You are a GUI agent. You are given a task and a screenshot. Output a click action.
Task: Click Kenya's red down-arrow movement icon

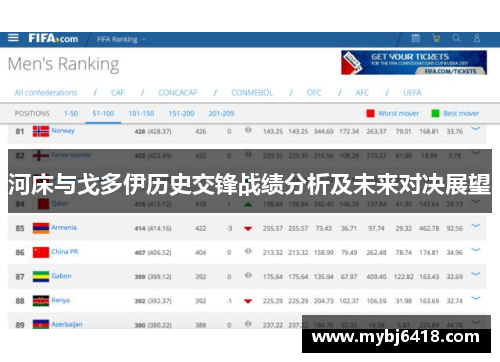(248, 301)
